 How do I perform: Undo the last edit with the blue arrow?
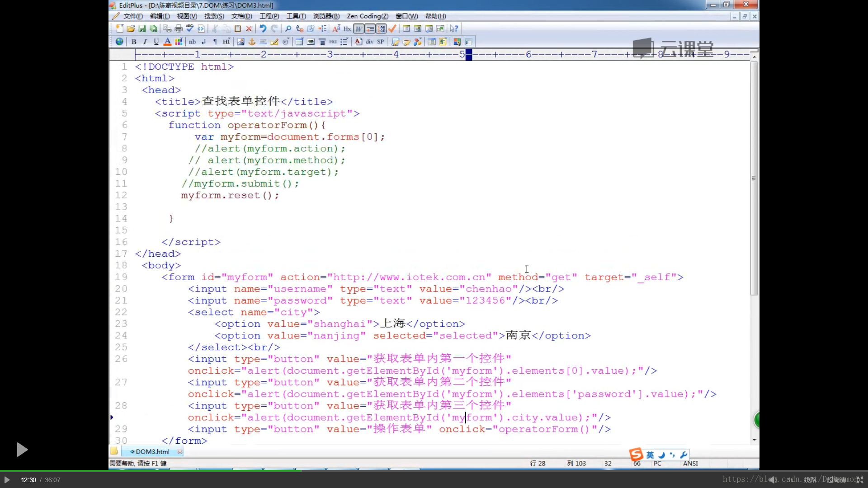(263, 28)
